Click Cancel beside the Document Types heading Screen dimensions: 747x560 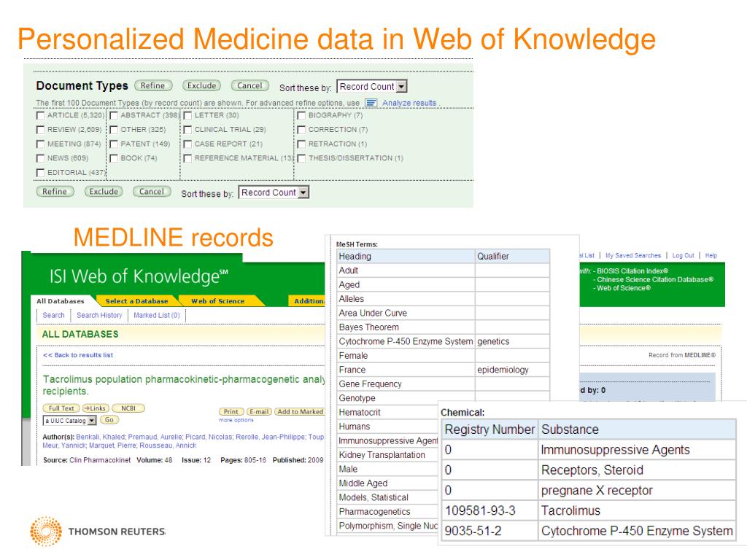click(x=249, y=86)
